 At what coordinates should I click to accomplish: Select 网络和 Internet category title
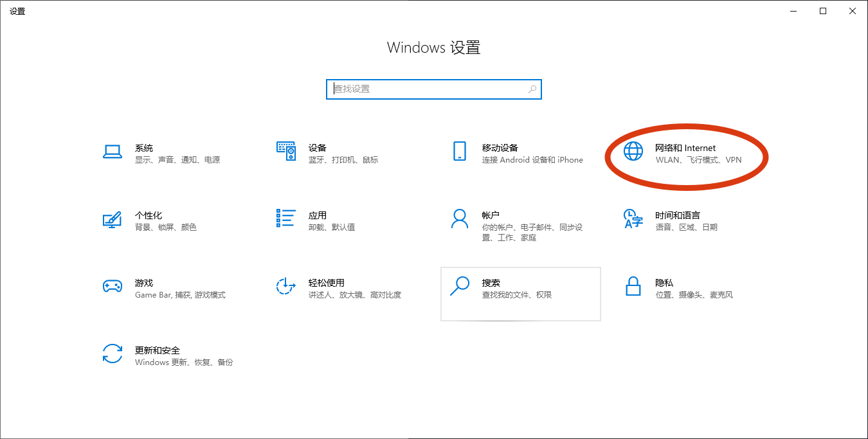[685, 148]
